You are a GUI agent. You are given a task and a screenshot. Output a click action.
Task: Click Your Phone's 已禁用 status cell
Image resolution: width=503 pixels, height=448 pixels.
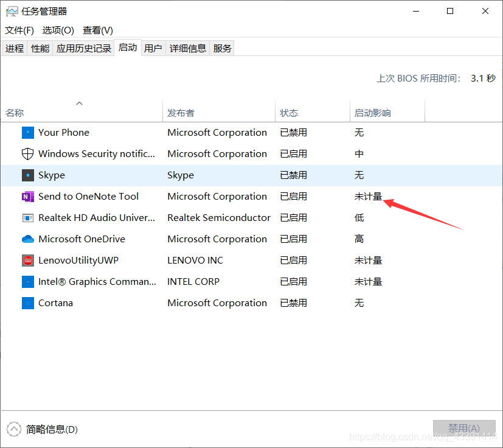[x=293, y=133]
